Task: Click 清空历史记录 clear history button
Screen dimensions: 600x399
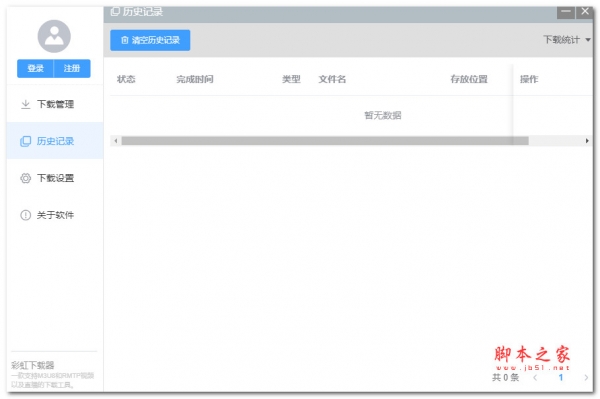Action: click(x=150, y=40)
